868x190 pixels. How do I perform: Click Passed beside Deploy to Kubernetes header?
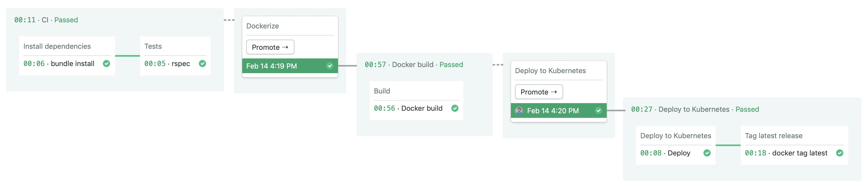point(747,109)
